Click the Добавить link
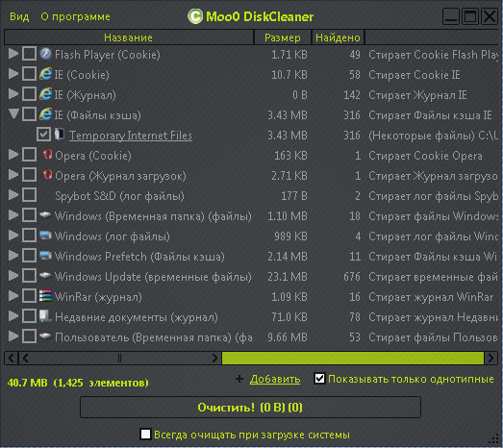The height and width of the screenshot is (448, 503). click(275, 379)
